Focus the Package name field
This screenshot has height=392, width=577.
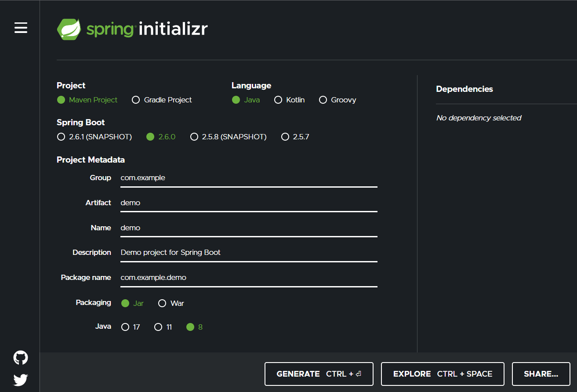pos(248,278)
